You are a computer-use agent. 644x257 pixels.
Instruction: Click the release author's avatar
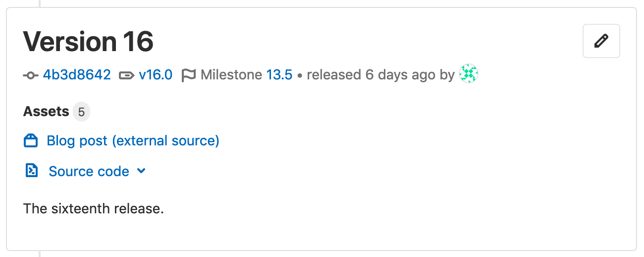click(x=468, y=74)
